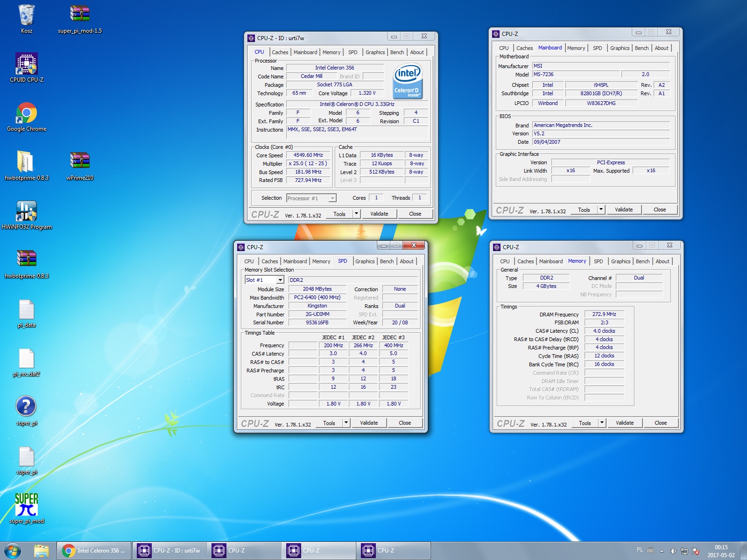Select the super_pi_mod-1.5 archive on desktop
The width and height of the screenshot is (747, 560).
point(80,19)
